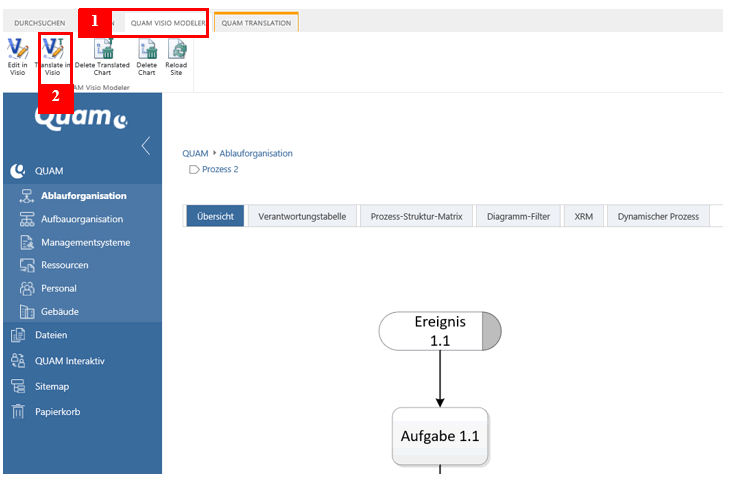Open Managementsysteme in the sidebar

click(x=85, y=242)
